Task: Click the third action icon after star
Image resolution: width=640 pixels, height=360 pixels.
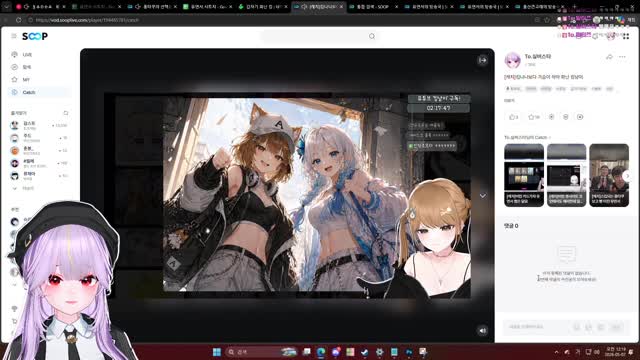Action: click(551, 117)
